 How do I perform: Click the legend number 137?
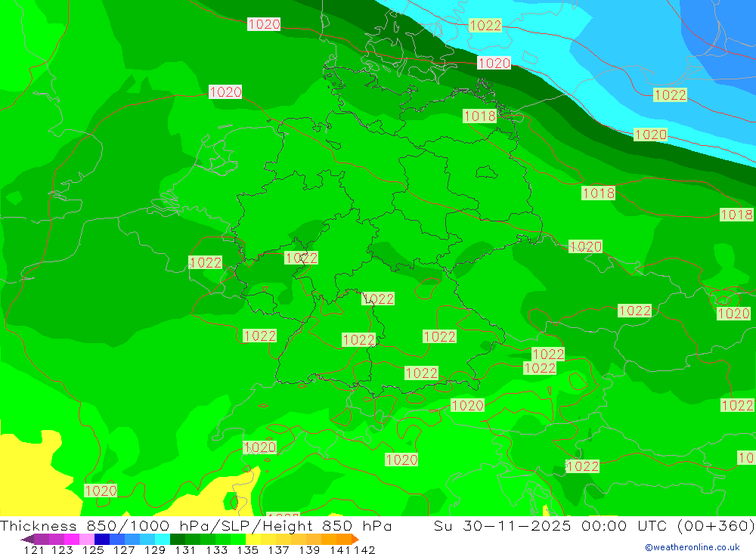tap(278, 549)
